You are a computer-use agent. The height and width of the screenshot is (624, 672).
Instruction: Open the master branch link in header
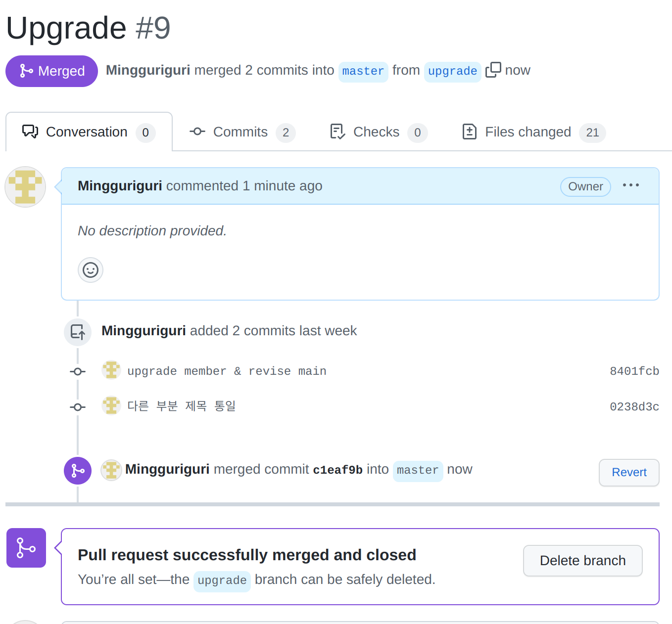363,71
